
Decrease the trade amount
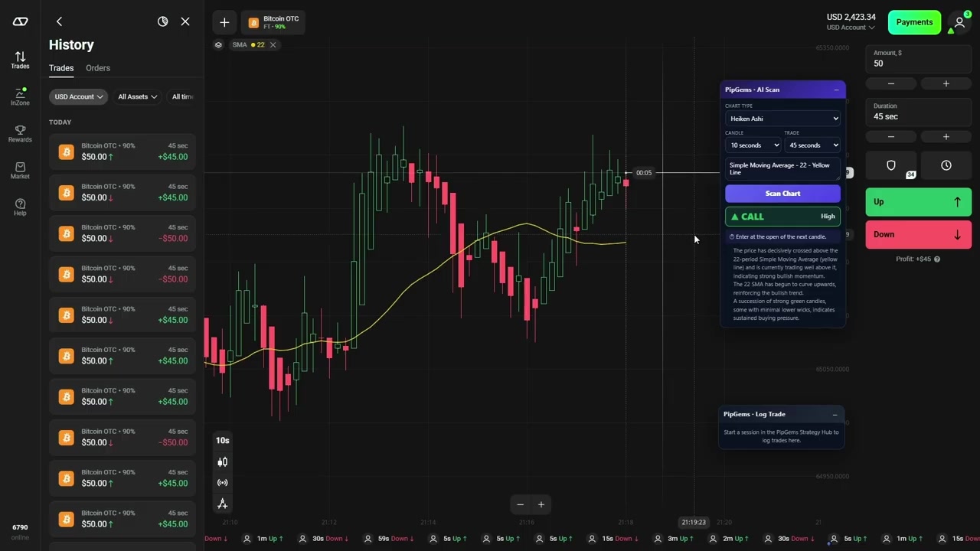point(891,83)
